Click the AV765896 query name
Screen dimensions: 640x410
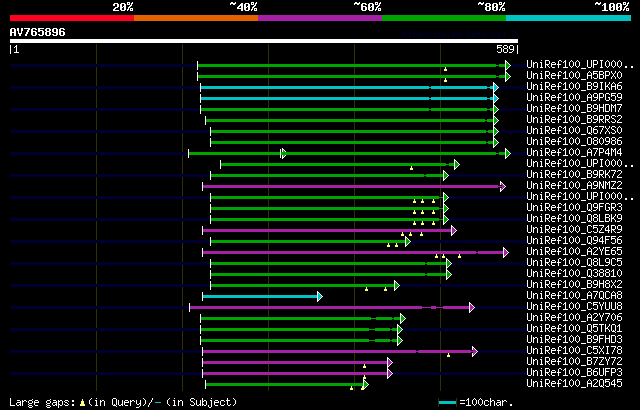pyautogui.click(x=37, y=32)
